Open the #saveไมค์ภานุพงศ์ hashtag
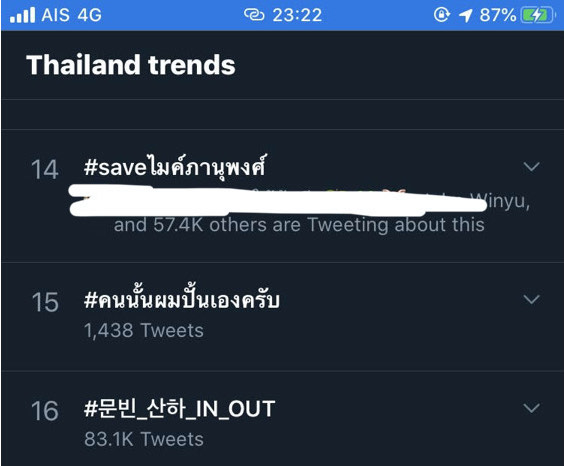 tap(175, 167)
